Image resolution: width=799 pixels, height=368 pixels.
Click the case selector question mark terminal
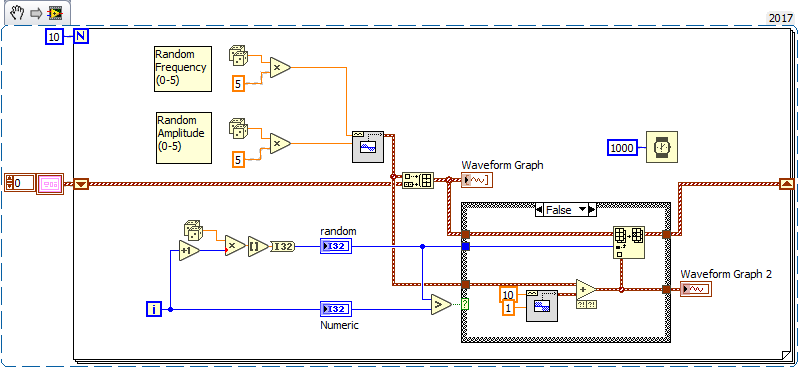(x=465, y=304)
